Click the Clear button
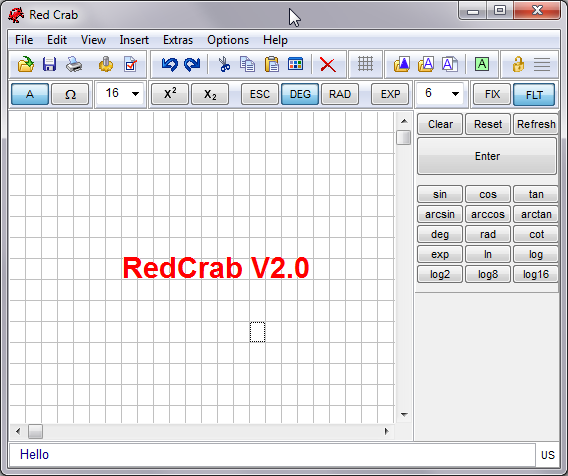The height and width of the screenshot is (476, 568). tap(440, 124)
